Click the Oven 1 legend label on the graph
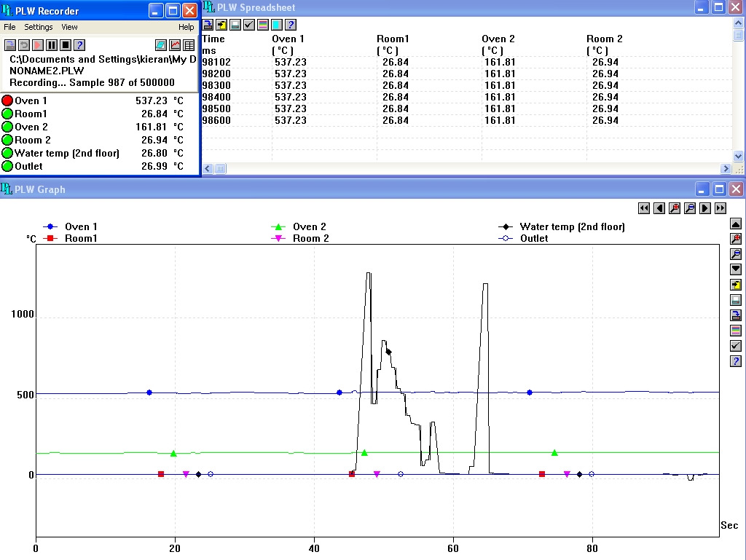Image resolution: width=746 pixels, height=560 pixels. (81, 226)
